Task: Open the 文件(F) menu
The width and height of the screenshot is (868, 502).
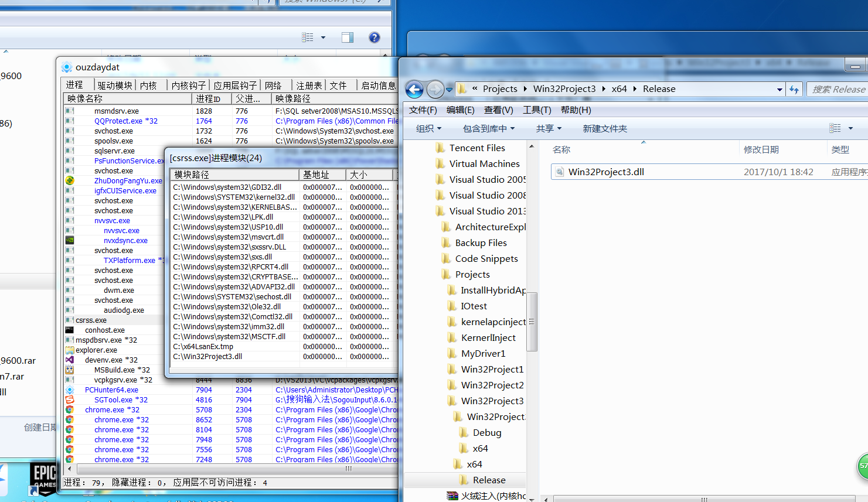Action: (423, 110)
